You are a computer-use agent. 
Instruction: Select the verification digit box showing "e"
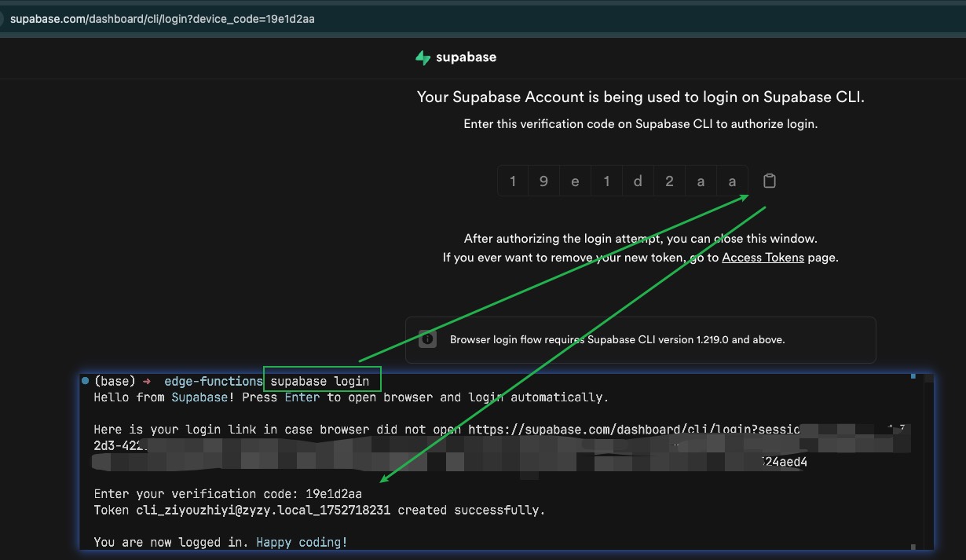(575, 181)
